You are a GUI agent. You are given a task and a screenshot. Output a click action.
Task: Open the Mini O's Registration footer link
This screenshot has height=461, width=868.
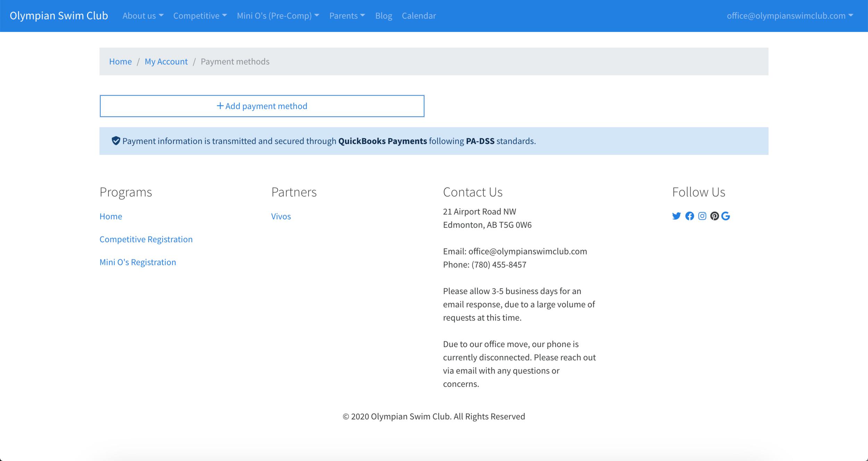(x=137, y=262)
